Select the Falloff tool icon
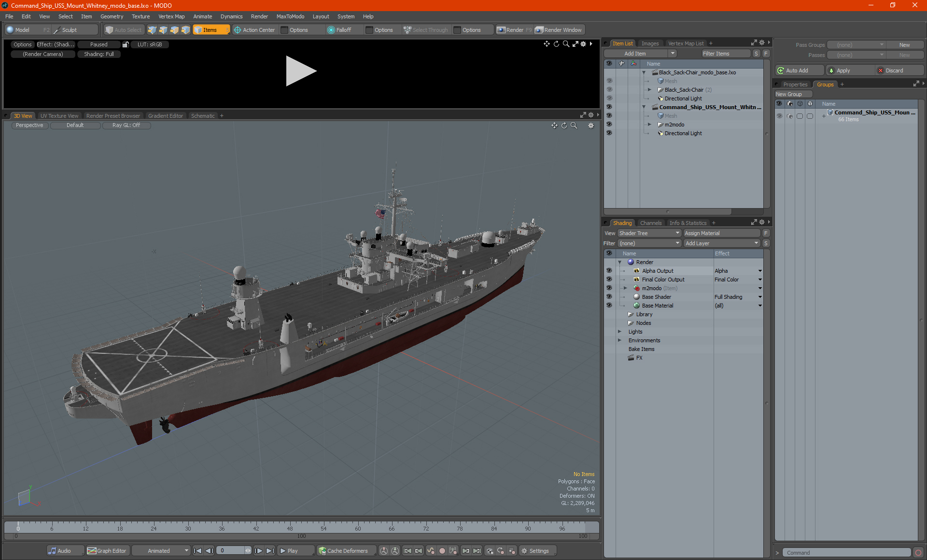927x560 pixels. 331,30
